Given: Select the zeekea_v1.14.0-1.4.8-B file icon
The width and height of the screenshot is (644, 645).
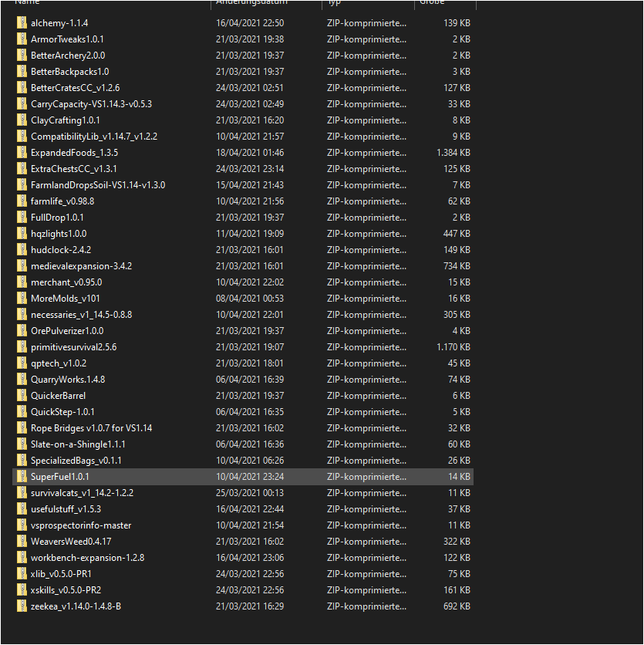Looking at the screenshot, I should click(22, 606).
